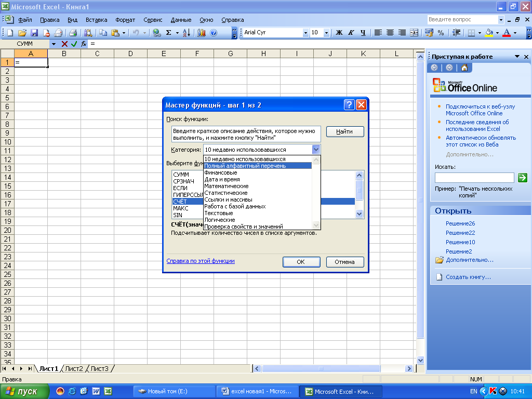This screenshot has width=532, height=399.
Task: Align cell contents left
Action: [x=378, y=33]
